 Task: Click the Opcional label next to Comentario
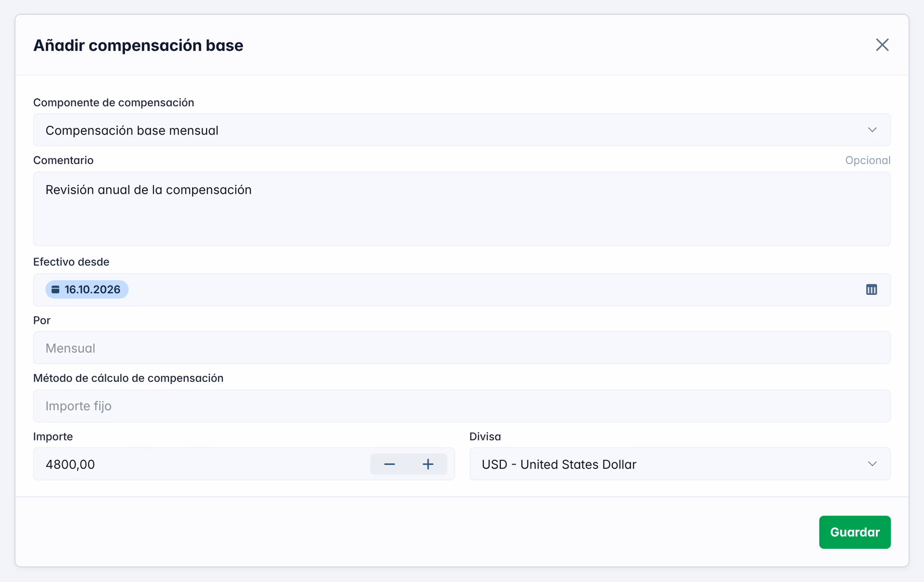[x=867, y=160]
